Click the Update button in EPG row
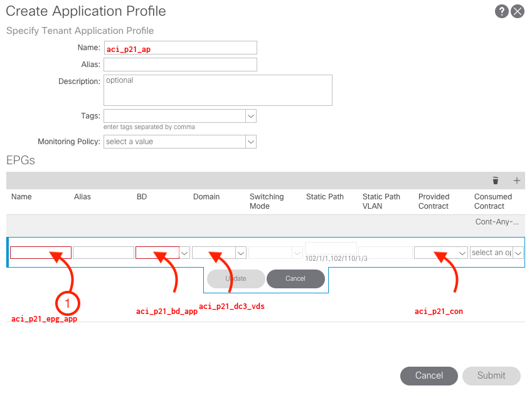Screen dimensions: 532x393 (236, 279)
